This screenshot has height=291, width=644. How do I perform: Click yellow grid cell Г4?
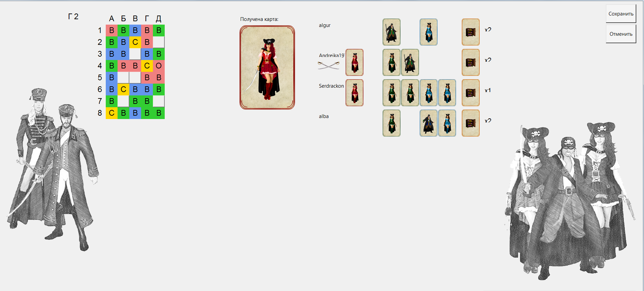tap(147, 66)
